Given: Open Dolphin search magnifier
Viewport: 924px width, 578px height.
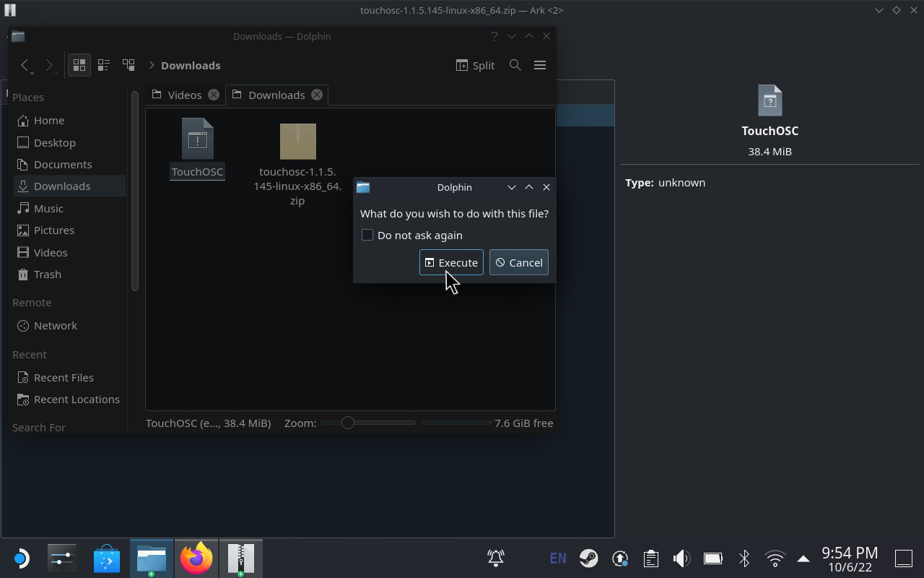Looking at the screenshot, I should 515,65.
